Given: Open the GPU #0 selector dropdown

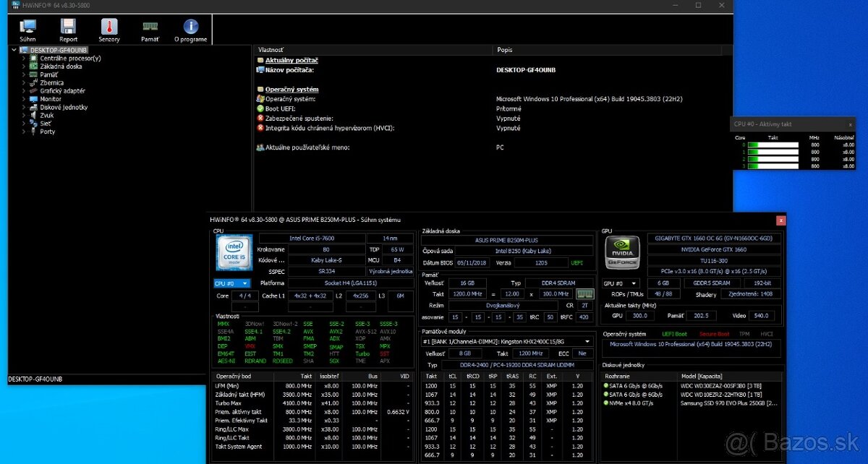Looking at the screenshot, I should pyautogui.click(x=621, y=283).
